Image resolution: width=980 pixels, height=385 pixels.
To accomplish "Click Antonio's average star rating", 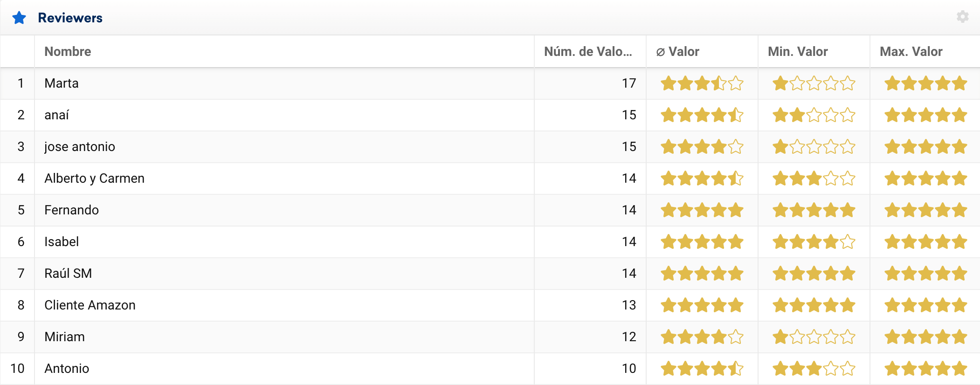I will 702,369.
